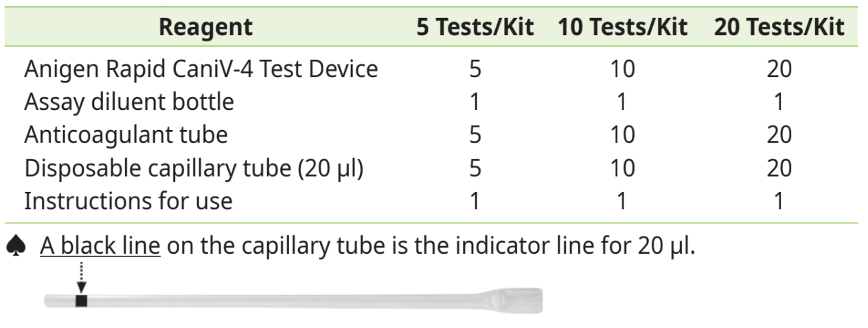The width and height of the screenshot is (868, 328).
Task: Click the 10 Tests/Kit value for Anticoagulant tube
Action: tap(622, 135)
